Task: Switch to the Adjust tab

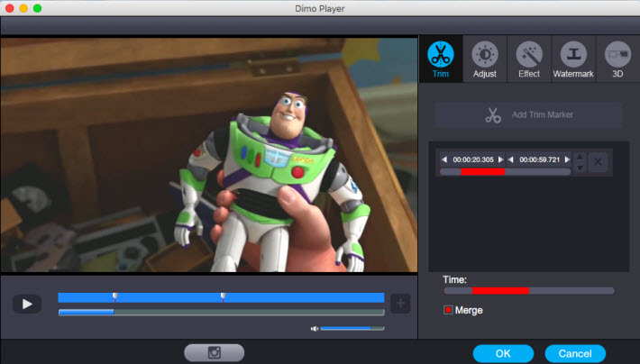Action: 485,59
